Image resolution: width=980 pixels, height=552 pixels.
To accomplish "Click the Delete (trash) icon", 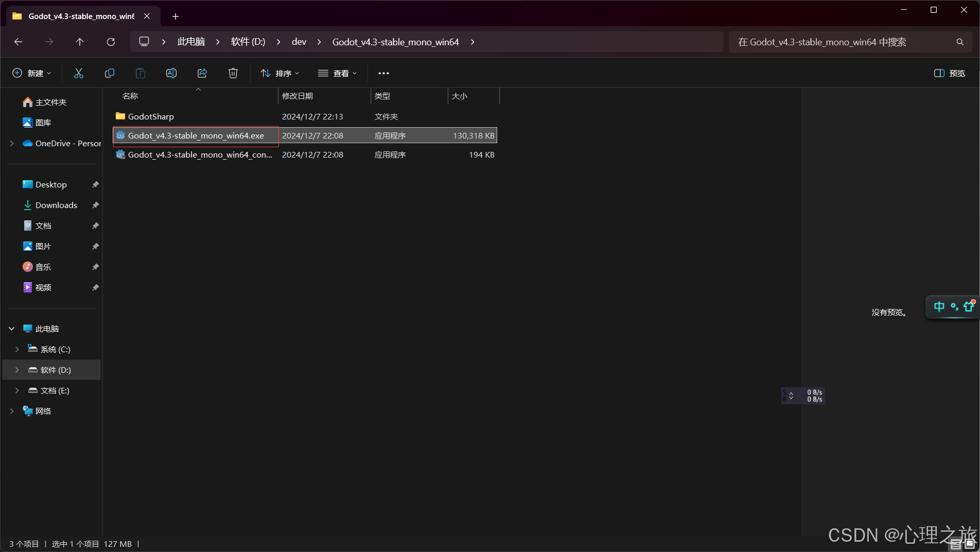I will [x=233, y=73].
